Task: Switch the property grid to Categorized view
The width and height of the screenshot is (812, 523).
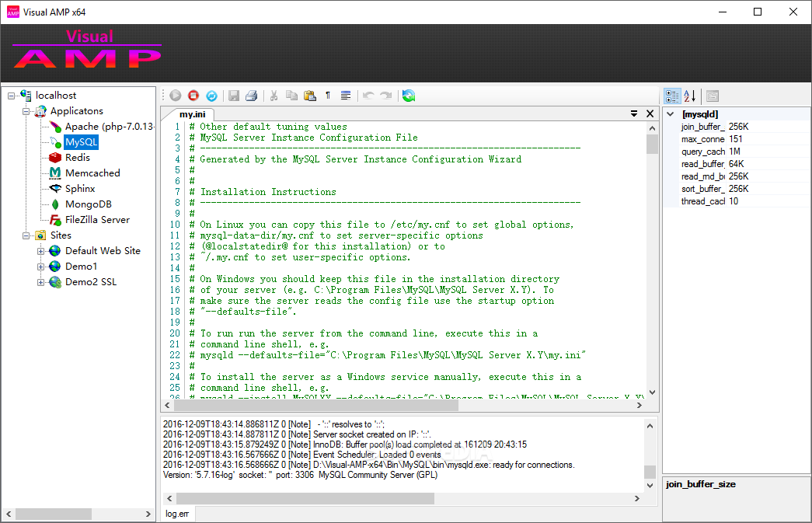Action: pyautogui.click(x=672, y=96)
